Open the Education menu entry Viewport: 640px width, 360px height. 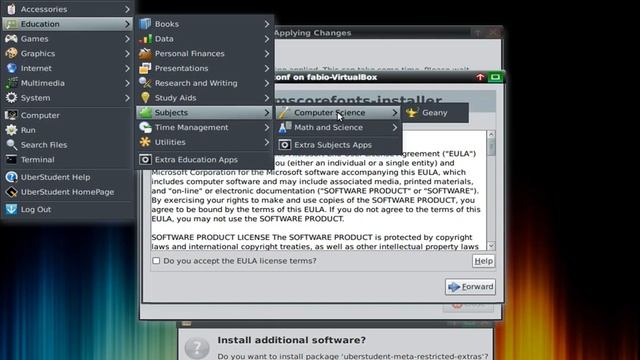click(67, 24)
